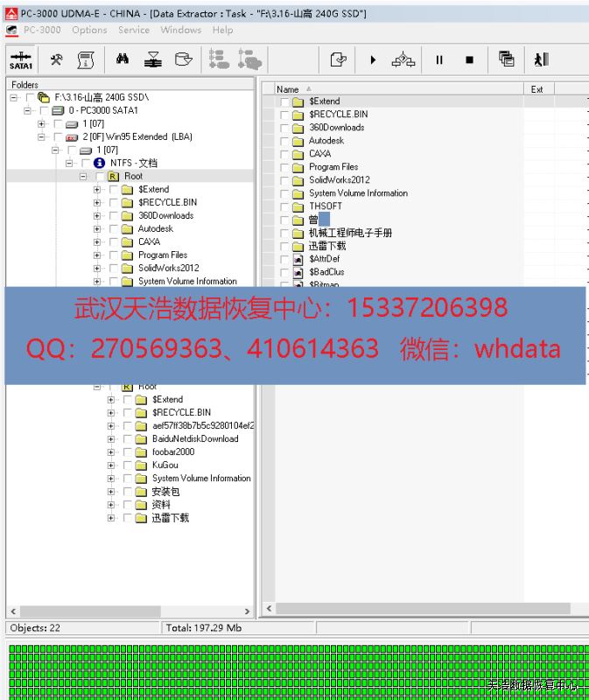Image resolution: width=589 pixels, height=700 pixels.
Task: Tick the checkbox beside 360Downloads in file list
Action: [x=284, y=128]
